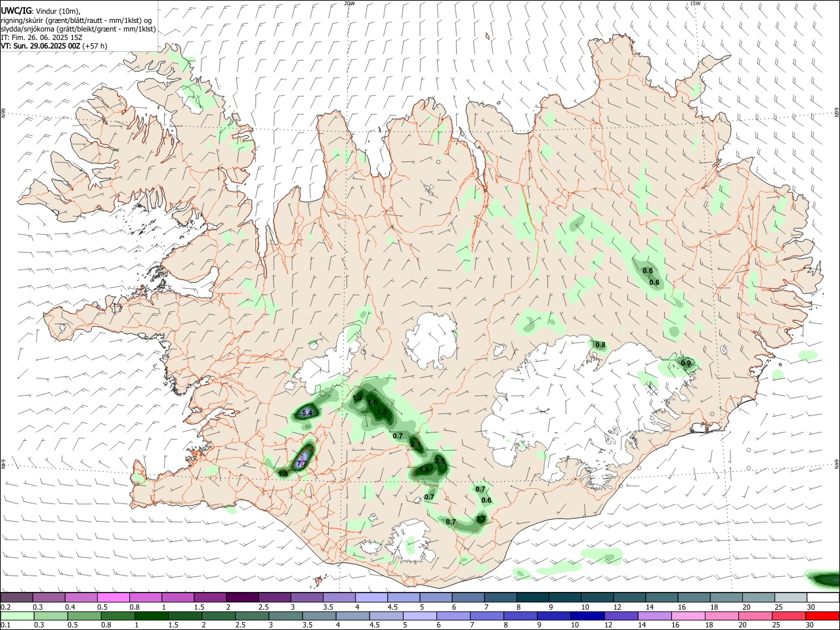Viewport: 840px width, 630px height.
Task: Select the pale grey 25–30 snow legend swatch
Action: [x=790, y=597]
